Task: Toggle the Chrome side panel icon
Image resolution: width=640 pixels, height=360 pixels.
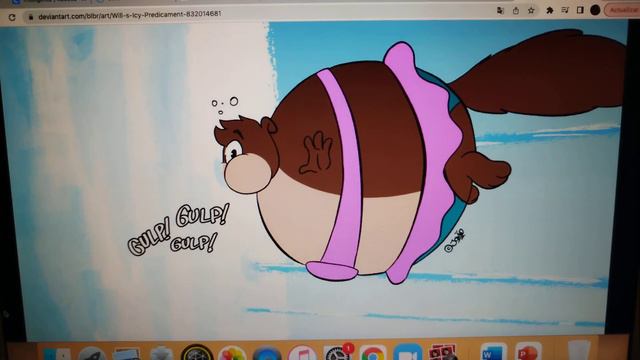Action: pos(580,10)
